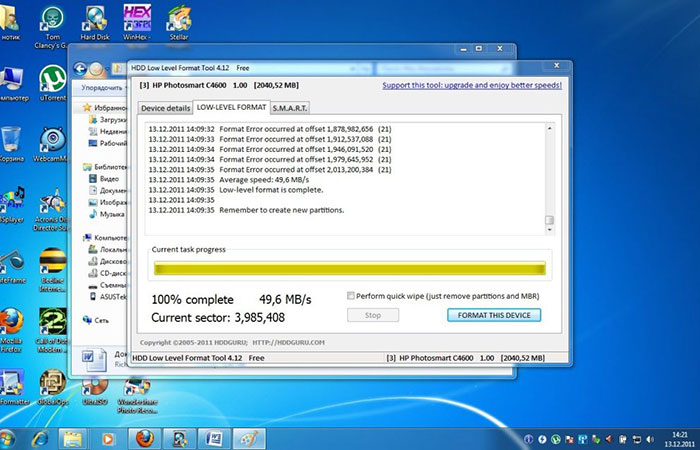Screen dimensions: 700x450
Task: Click the disabled Stop button
Action: pos(373,315)
